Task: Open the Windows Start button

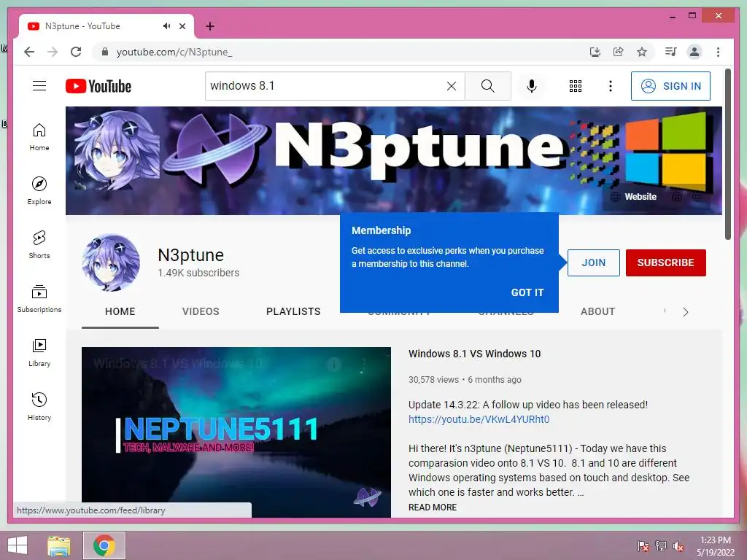Action: click(x=18, y=545)
